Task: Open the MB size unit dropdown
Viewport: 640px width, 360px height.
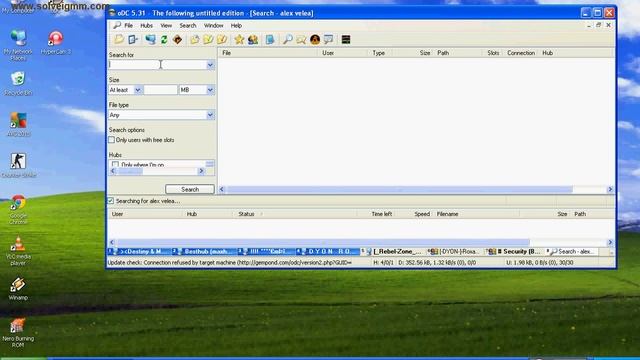Action: point(210,90)
